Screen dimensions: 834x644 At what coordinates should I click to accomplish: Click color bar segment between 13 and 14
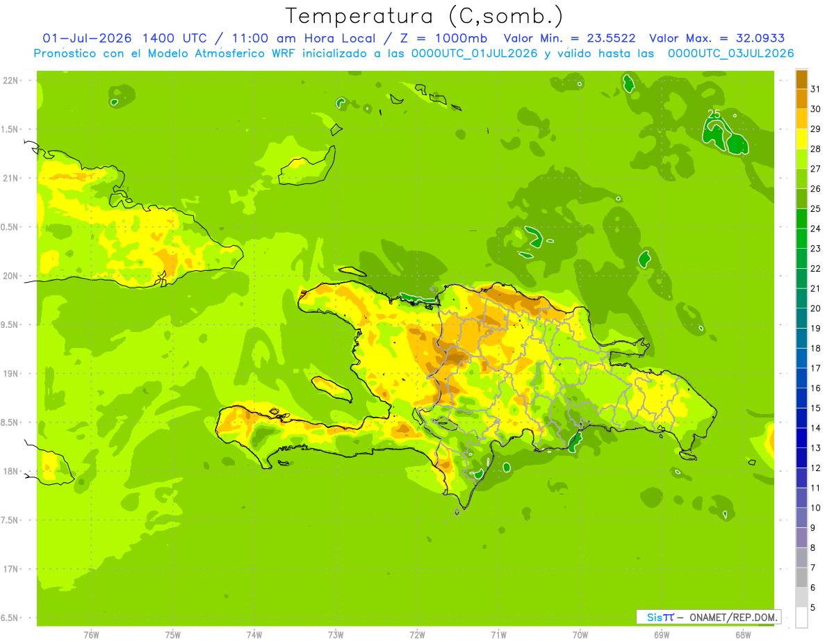click(x=801, y=438)
